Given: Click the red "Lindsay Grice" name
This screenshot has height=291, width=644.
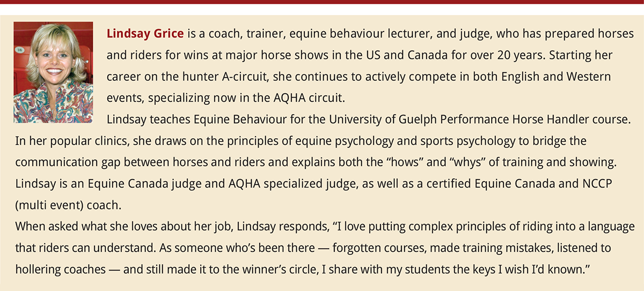Looking at the screenshot, I should (146, 34).
